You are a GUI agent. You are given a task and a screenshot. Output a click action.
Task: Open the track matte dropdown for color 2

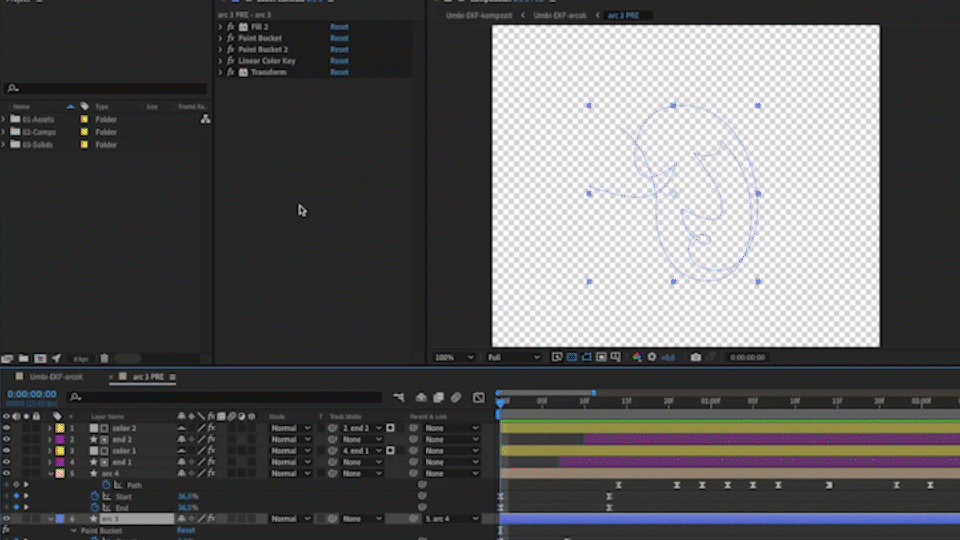tap(361, 428)
